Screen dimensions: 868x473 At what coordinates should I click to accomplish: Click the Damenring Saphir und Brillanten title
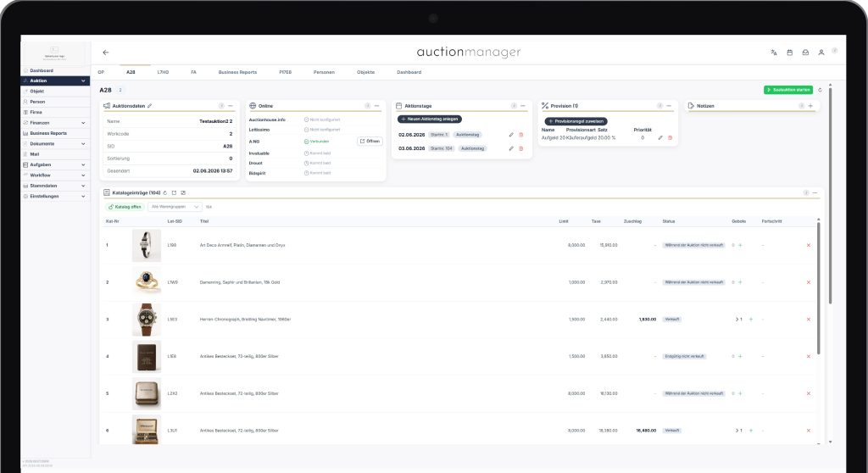(x=240, y=282)
